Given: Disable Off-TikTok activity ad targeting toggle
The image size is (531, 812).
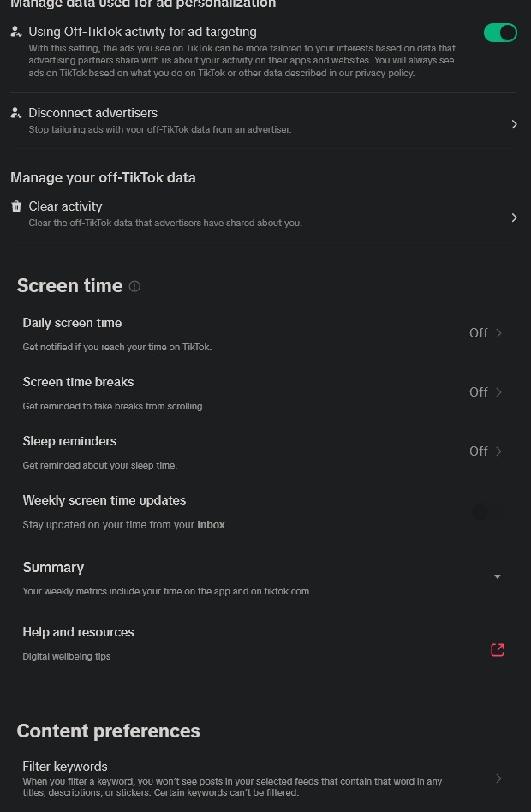Looking at the screenshot, I should 500,33.
